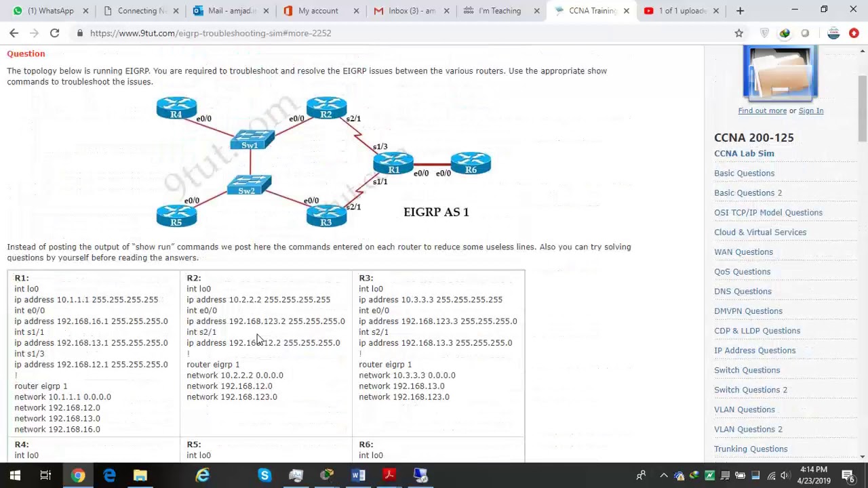Open the DMVPN Questions link

pyautogui.click(x=748, y=310)
